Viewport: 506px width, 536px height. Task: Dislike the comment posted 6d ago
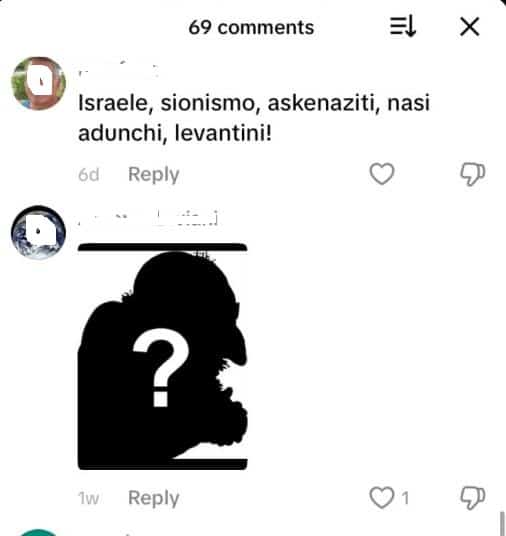(x=472, y=174)
